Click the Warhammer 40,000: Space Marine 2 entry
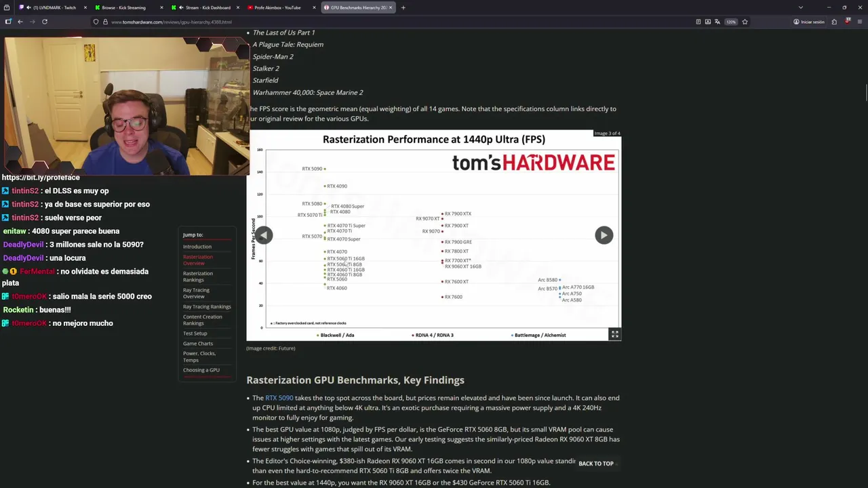 tap(308, 92)
